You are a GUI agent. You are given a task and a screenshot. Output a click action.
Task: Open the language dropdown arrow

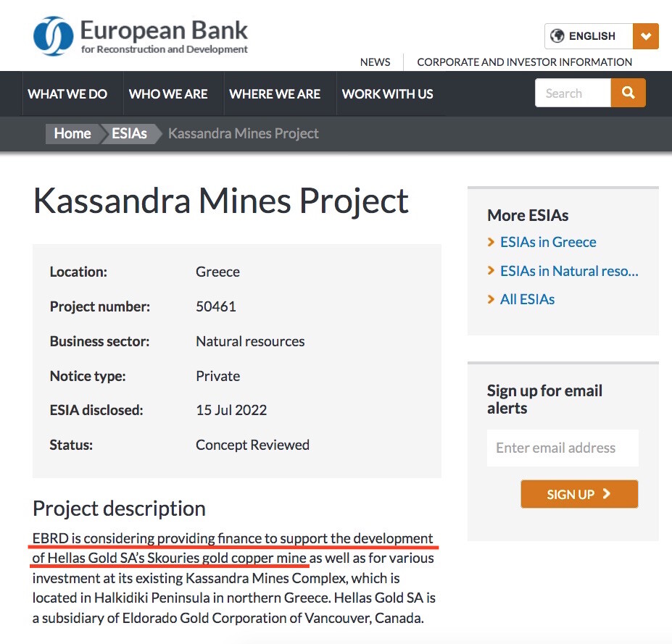click(x=645, y=36)
